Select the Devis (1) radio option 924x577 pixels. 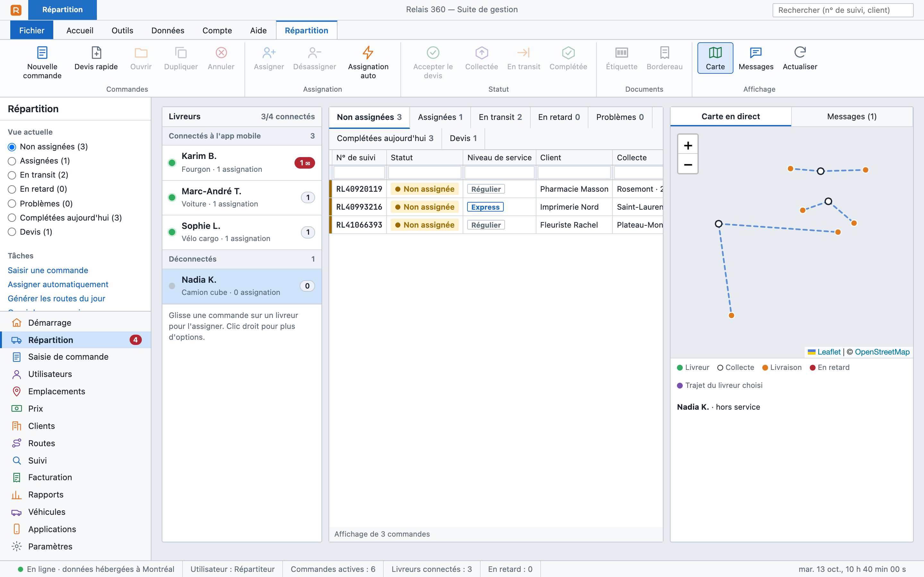coord(12,232)
